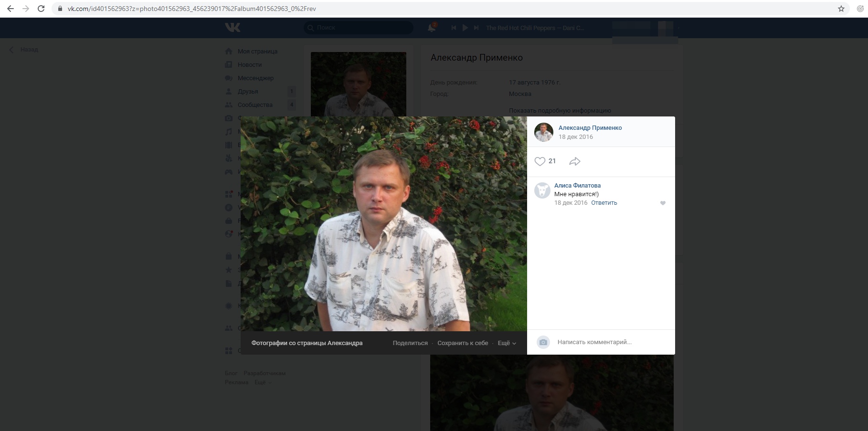Skip to the next audio track
This screenshot has width=868, height=431.
coord(476,28)
